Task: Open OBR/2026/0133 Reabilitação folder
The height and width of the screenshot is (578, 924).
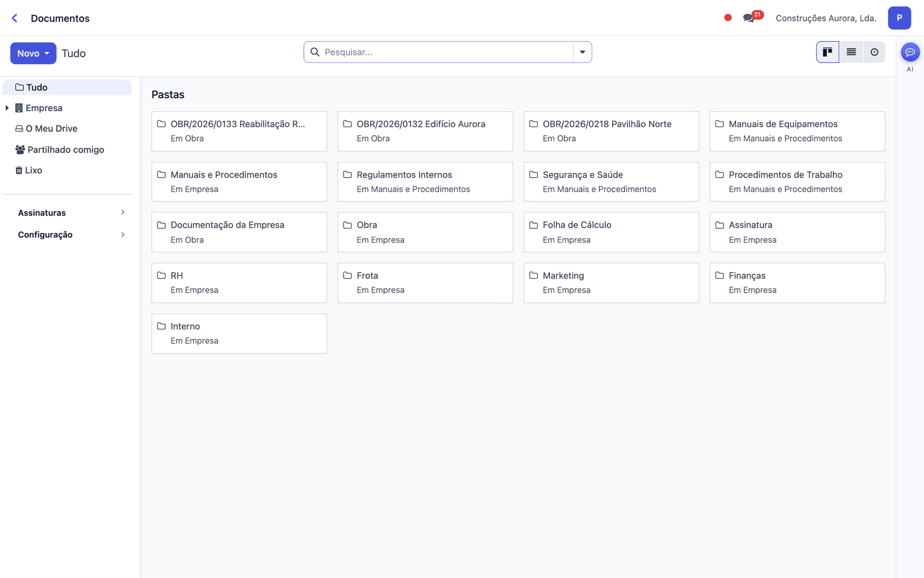Action: [239, 131]
